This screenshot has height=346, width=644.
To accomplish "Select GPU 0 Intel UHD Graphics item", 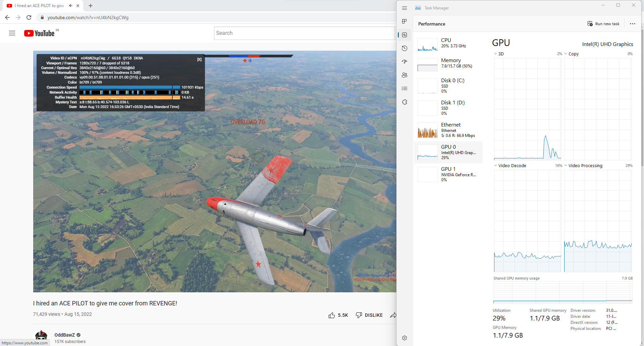I will click(x=448, y=152).
